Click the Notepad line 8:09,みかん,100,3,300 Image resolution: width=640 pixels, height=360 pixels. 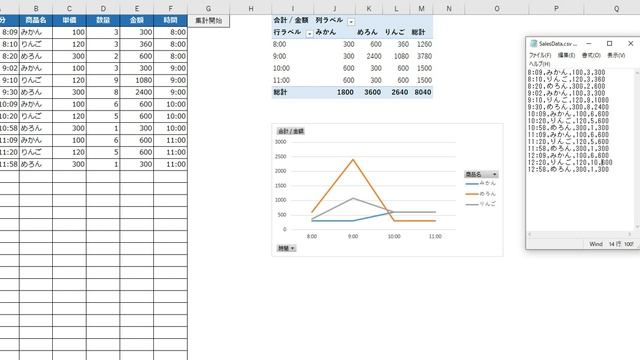click(566, 72)
